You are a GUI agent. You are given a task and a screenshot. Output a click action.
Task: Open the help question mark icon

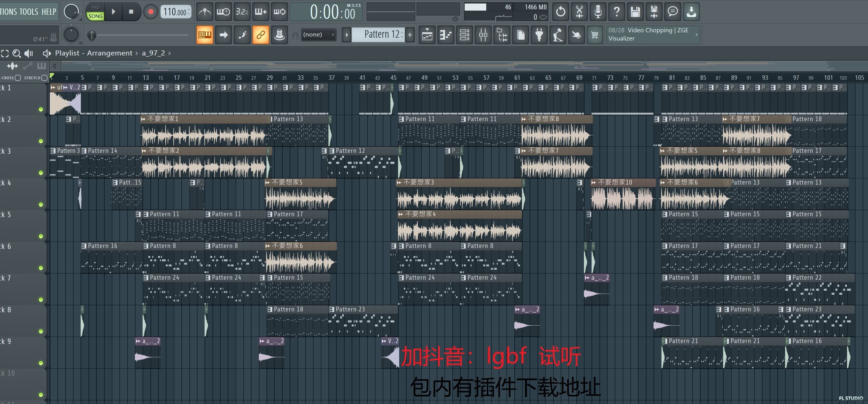click(617, 12)
